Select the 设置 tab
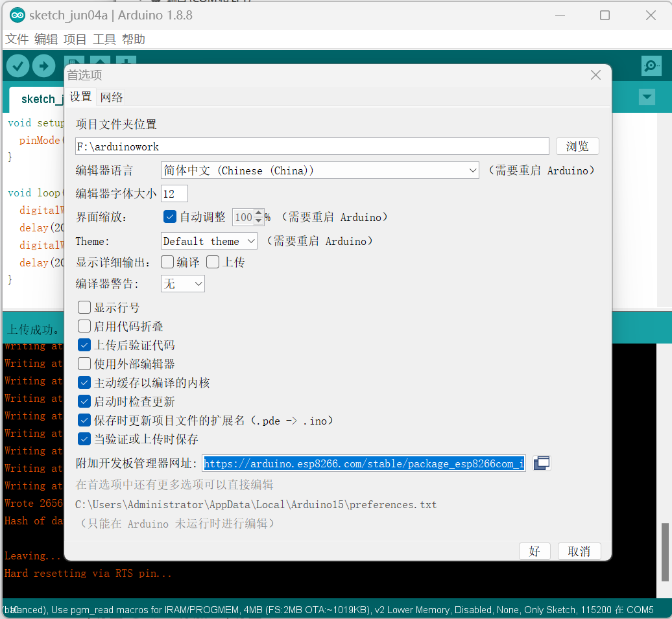672x619 pixels. pyautogui.click(x=80, y=97)
